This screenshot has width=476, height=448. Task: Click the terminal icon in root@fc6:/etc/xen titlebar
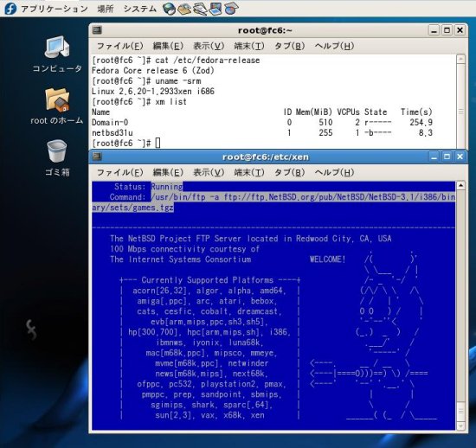coord(97,157)
